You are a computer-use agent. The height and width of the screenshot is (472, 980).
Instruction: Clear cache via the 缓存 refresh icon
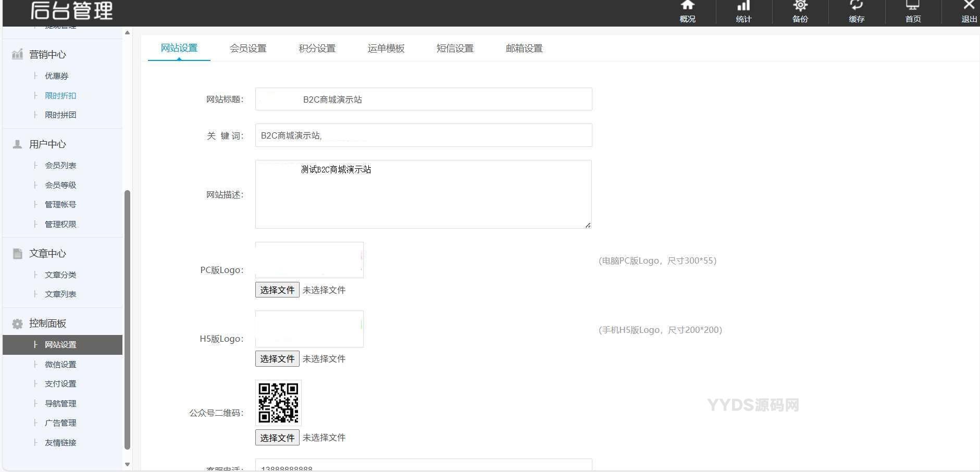856,10
